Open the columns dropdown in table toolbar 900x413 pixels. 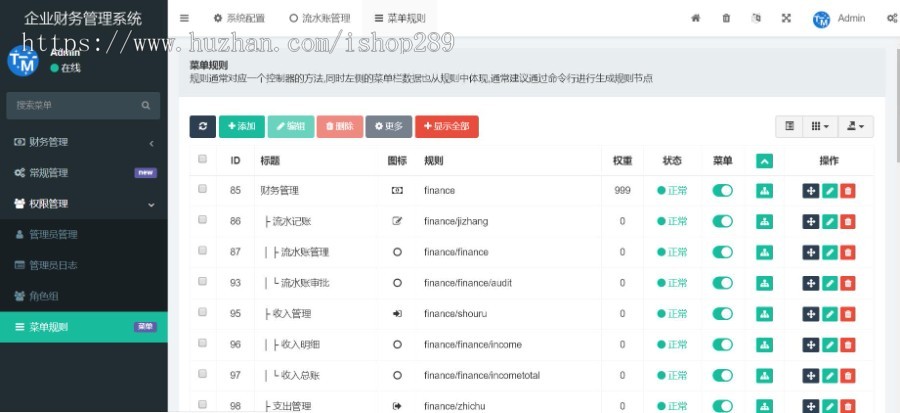[x=819, y=126]
